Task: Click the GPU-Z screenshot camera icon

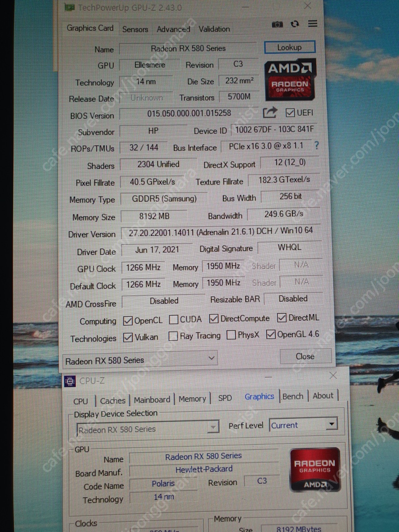Action: tap(277, 24)
